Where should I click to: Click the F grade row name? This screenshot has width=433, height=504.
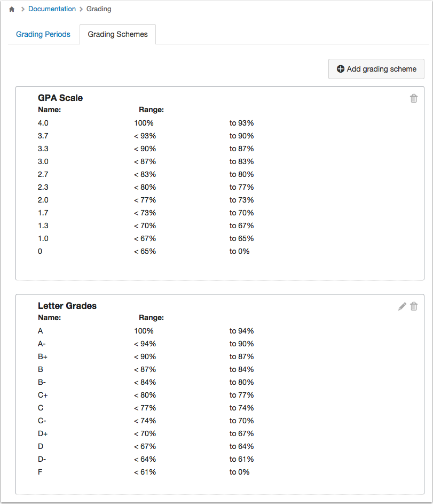tap(40, 472)
